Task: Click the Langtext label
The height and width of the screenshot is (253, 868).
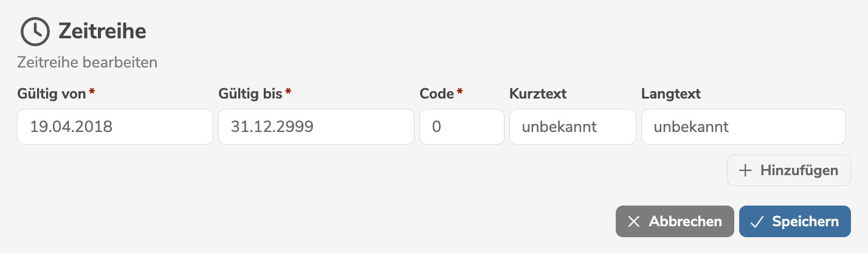Action: [671, 94]
